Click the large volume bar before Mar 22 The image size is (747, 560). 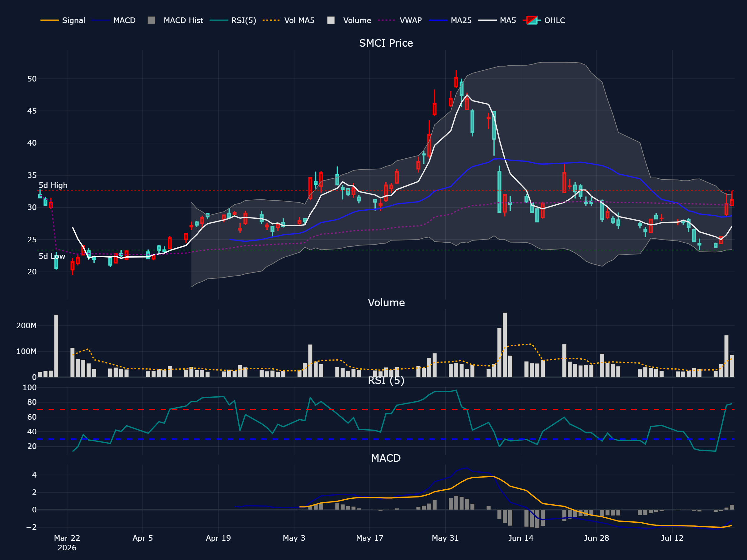(x=56, y=346)
